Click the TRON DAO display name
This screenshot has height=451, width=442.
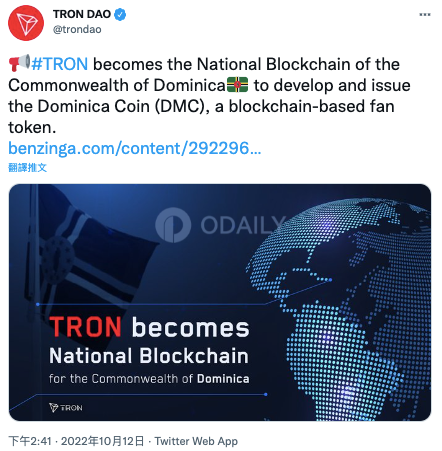pyautogui.click(x=82, y=14)
